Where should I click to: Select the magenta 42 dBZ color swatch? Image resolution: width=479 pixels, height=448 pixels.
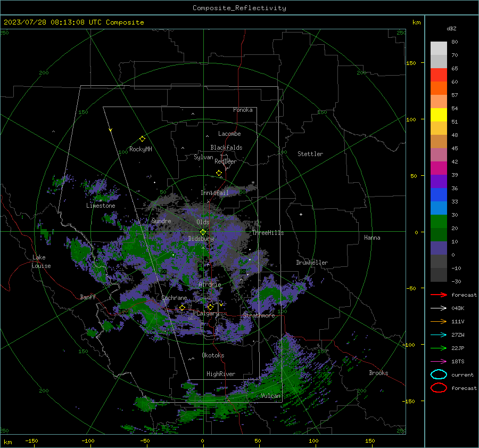point(439,168)
